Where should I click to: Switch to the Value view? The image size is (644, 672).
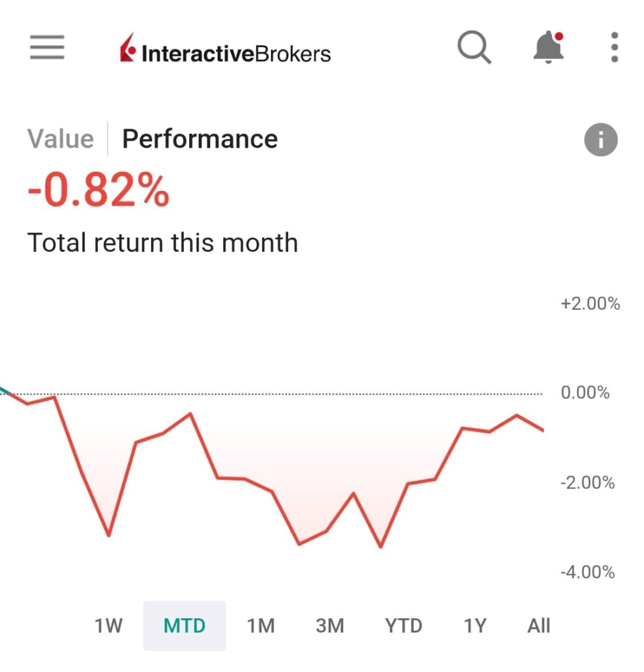click(x=60, y=139)
